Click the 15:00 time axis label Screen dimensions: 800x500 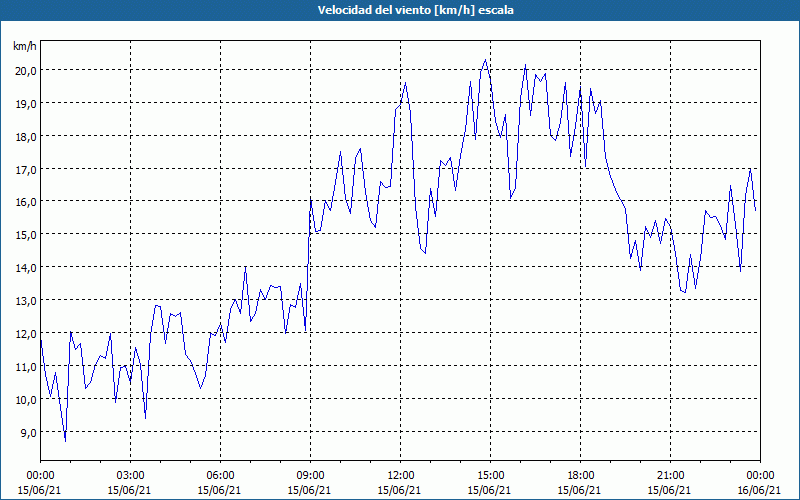click(x=490, y=476)
